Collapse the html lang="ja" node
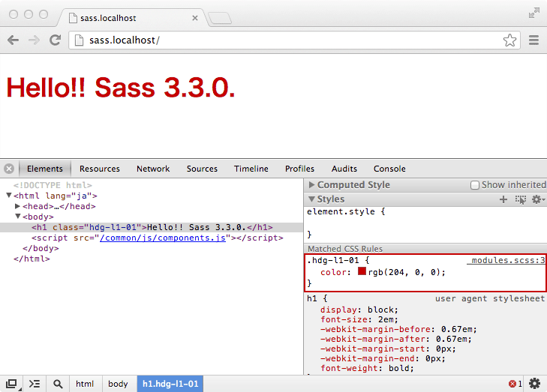The image size is (547, 392). click(x=9, y=196)
